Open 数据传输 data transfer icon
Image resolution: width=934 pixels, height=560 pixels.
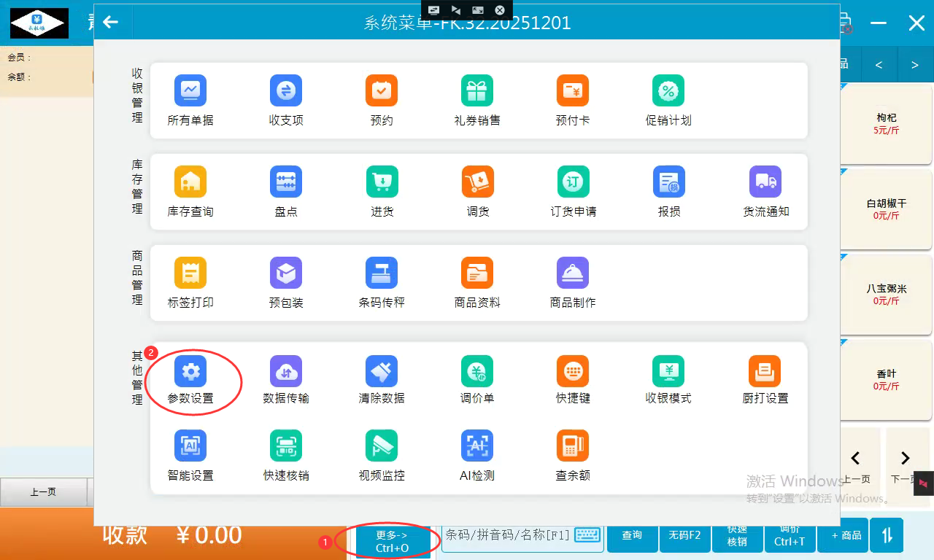coord(286,373)
